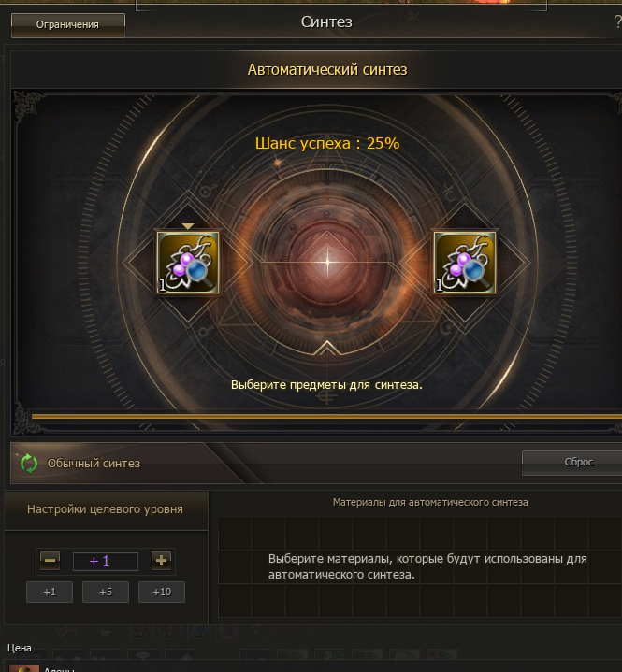Click the green refresh arrows icon
The height and width of the screenshot is (672, 622).
coord(29,464)
